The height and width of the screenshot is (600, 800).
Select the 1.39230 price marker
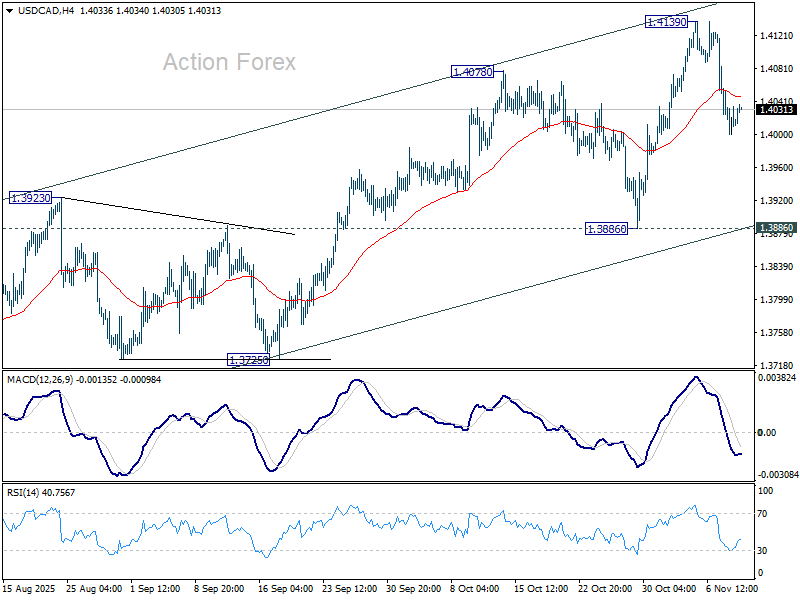29,196
